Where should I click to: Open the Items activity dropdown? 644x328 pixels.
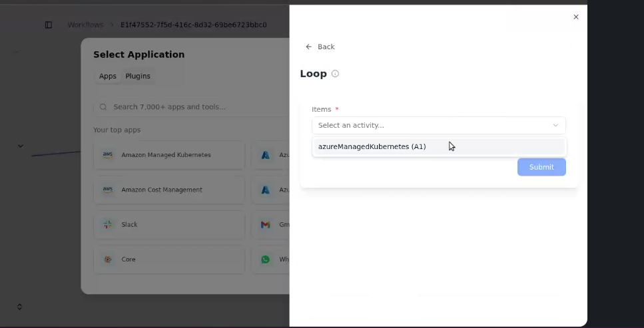pyautogui.click(x=438, y=125)
